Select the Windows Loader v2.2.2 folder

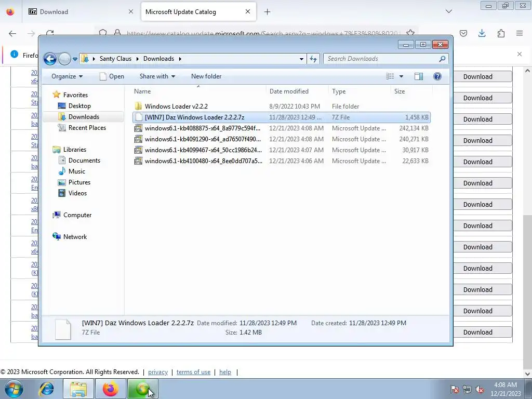(282, 106)
